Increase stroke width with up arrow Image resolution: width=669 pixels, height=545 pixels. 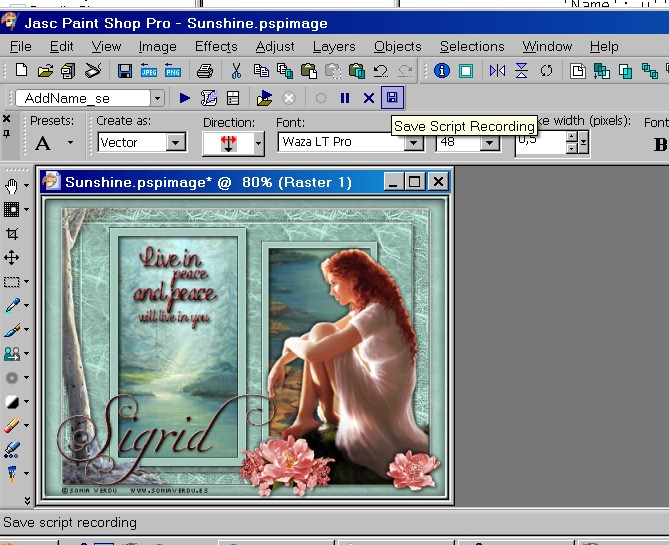tap(572, 137)
